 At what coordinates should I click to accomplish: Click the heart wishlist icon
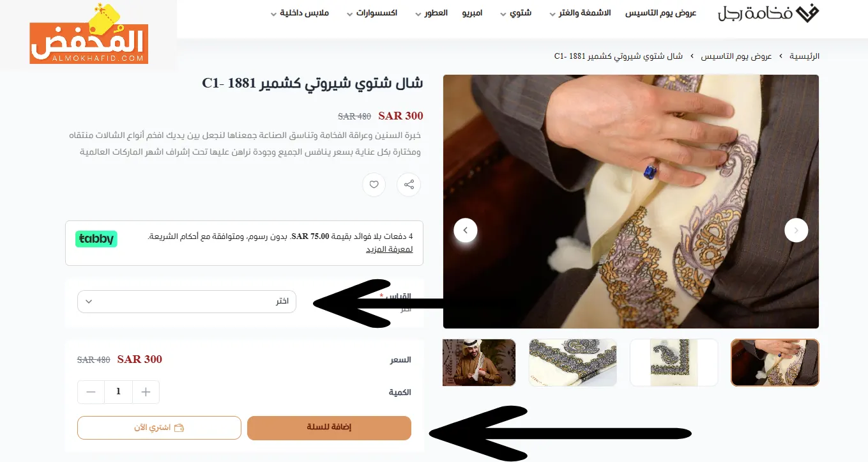click(x=374, y=185)
